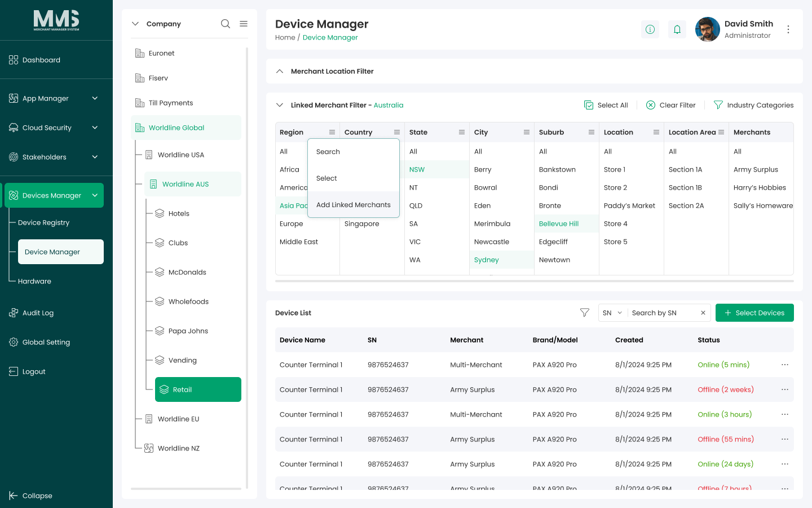The height and width of the screenshot is (508, 812).
Task: Open Device Registry submenu item
Action: [43, 222]
